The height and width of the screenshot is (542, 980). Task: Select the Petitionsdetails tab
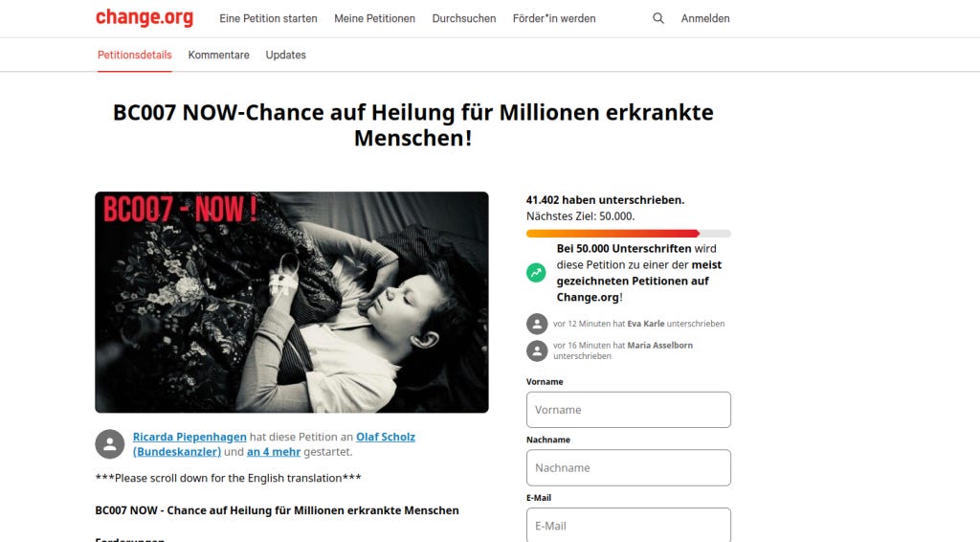(x=134, y=55)
